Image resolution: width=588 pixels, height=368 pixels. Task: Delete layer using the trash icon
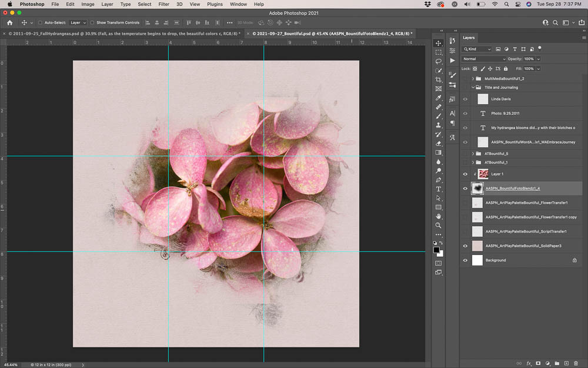576,363
